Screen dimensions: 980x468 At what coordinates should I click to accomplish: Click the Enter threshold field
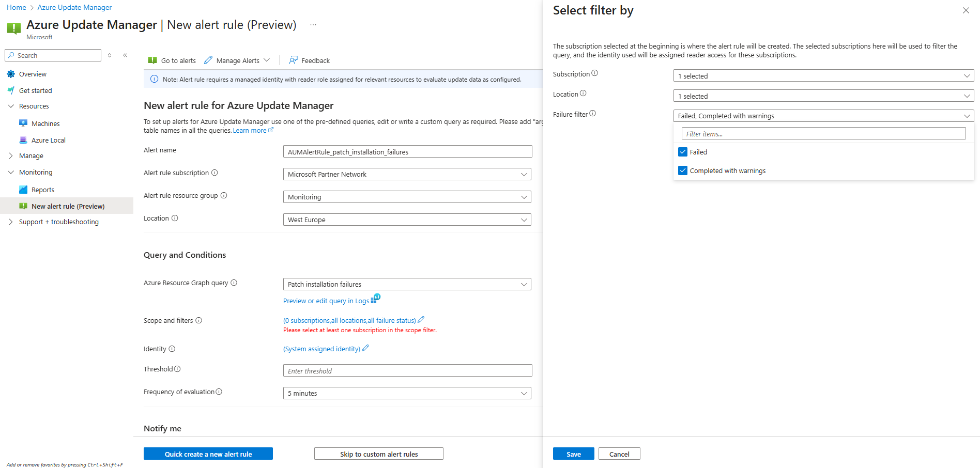pyautogui.click(x=408, y=370)
